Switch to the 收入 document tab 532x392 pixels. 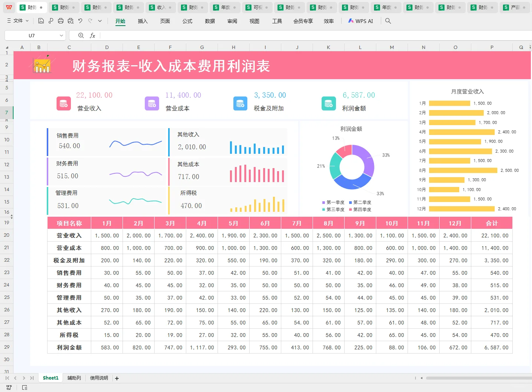coord(161,7)
